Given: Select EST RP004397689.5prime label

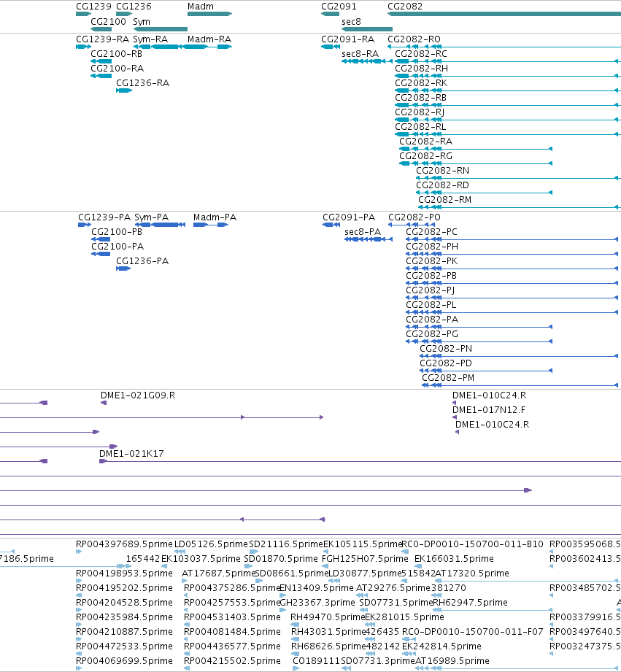Looking at the screenshot, I should pyautogui.click(x=124, y=544).
